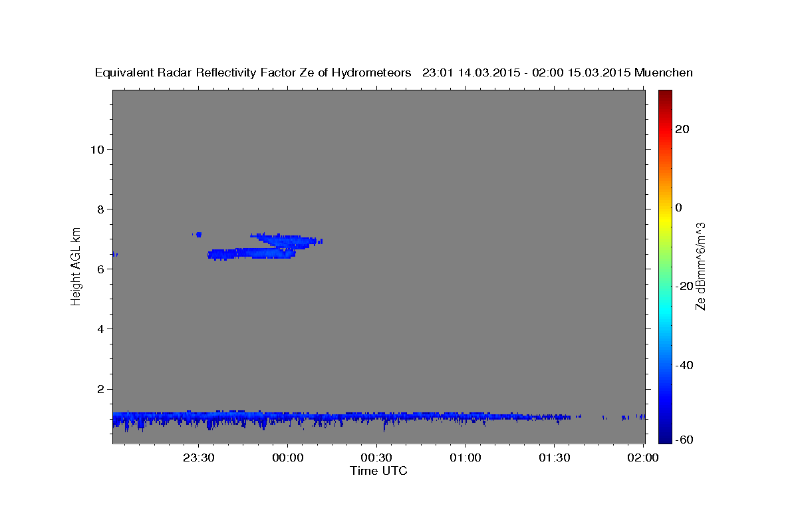Click the height tick label 2
Viewport: 798px width, 532px height.
(99, 389)
